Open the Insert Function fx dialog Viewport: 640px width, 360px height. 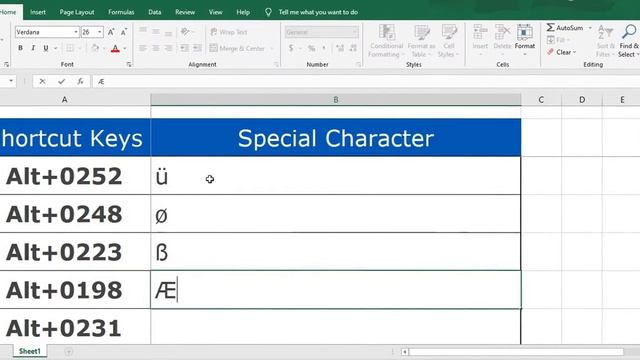point(80,81)
